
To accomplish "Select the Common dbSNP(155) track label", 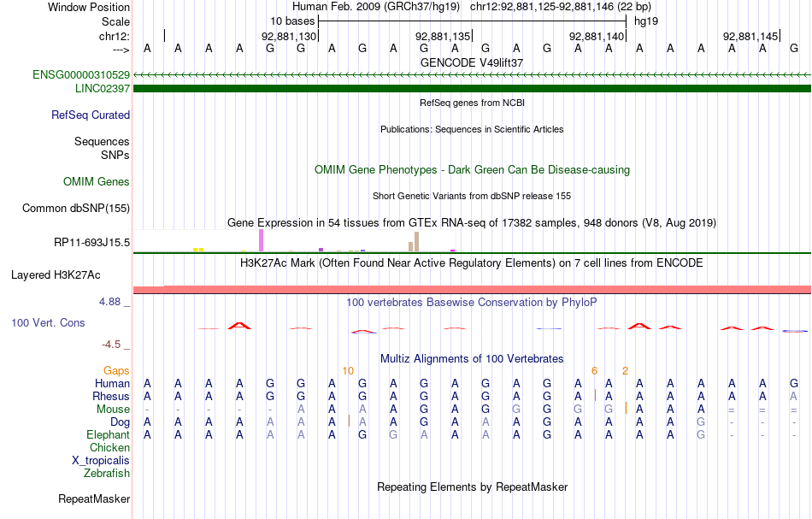I will click(x=75, y=209).
